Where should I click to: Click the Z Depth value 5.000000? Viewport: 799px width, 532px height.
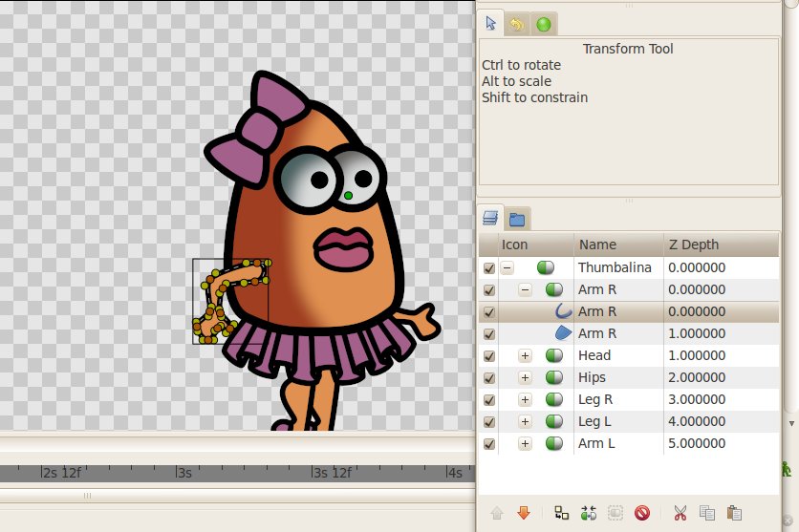coord(697,443)
